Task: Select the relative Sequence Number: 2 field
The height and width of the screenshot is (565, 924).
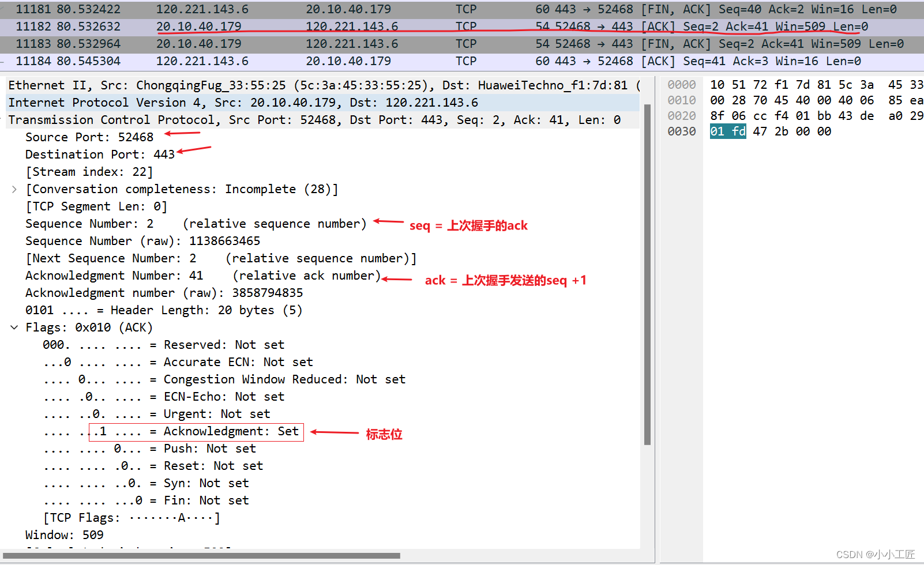Action: (x=196, y=224)
